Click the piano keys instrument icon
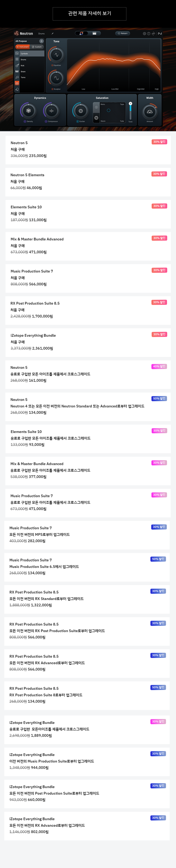 (17, 71)
